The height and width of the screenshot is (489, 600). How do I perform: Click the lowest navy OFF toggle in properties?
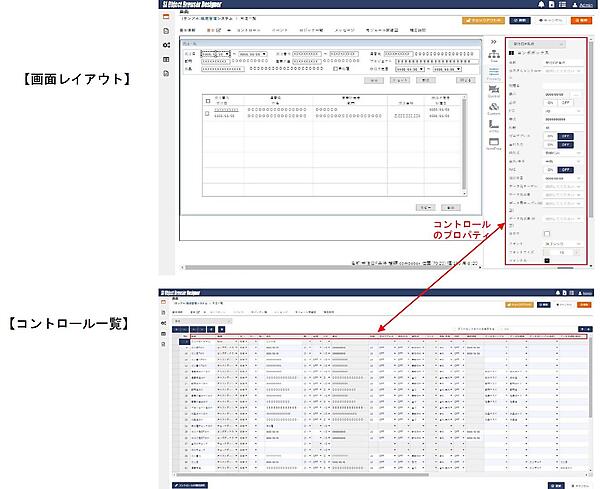tap(566, 170)
